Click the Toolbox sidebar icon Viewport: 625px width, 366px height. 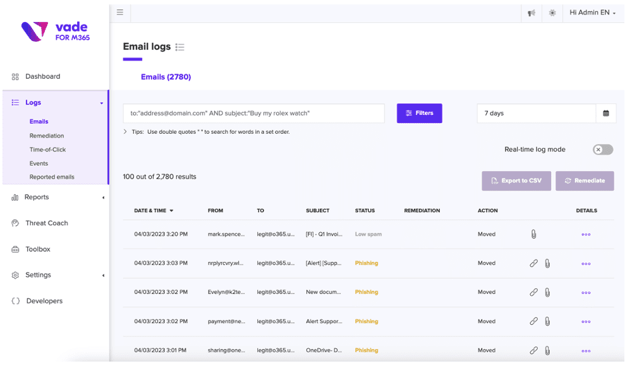point(15,249)
